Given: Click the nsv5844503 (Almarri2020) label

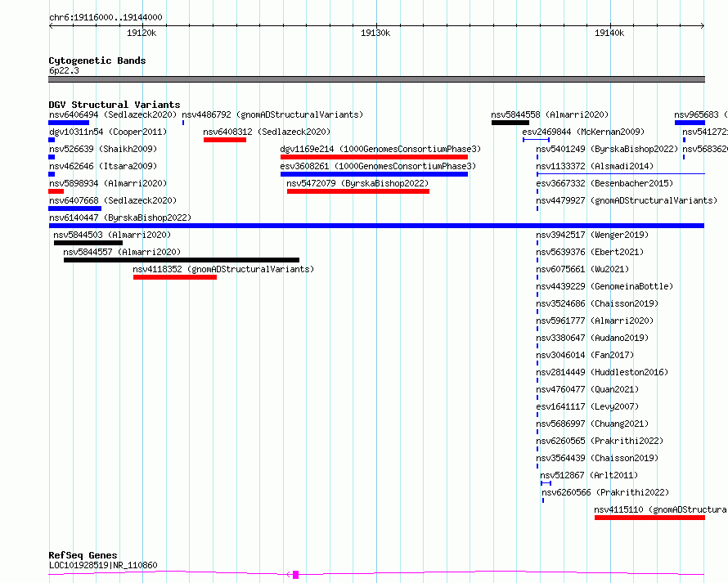Looking at the screenshot, I should 112,235.
